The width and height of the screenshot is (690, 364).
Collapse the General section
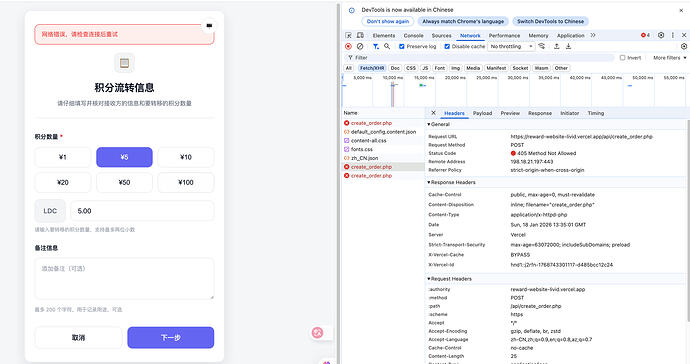click(439, 125)
